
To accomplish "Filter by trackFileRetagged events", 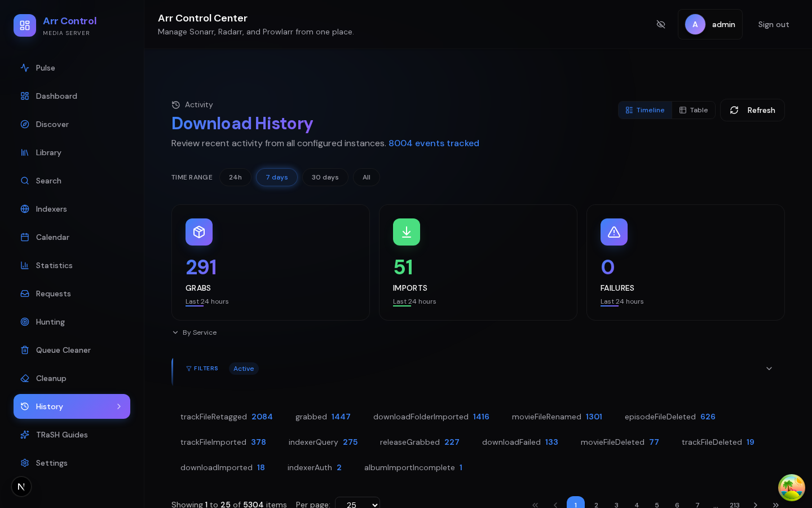I will (227, 417).
